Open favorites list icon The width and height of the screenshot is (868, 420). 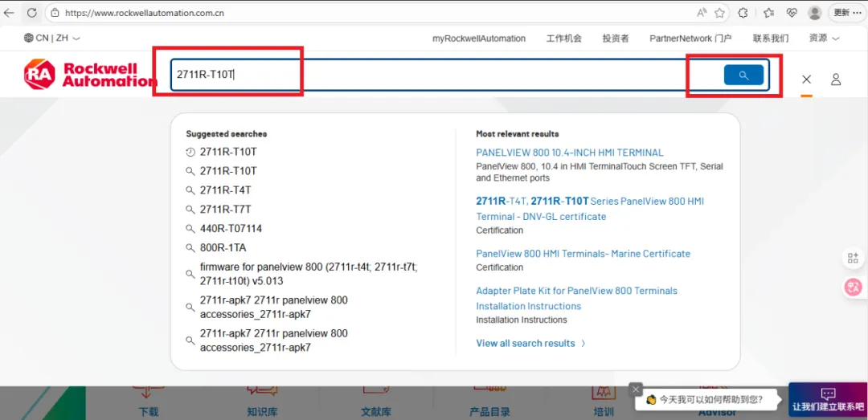pos(768,12)
